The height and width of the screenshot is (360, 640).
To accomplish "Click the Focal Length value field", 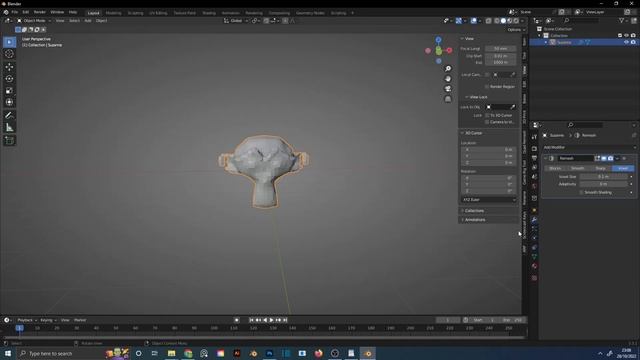I will [500, 49].
